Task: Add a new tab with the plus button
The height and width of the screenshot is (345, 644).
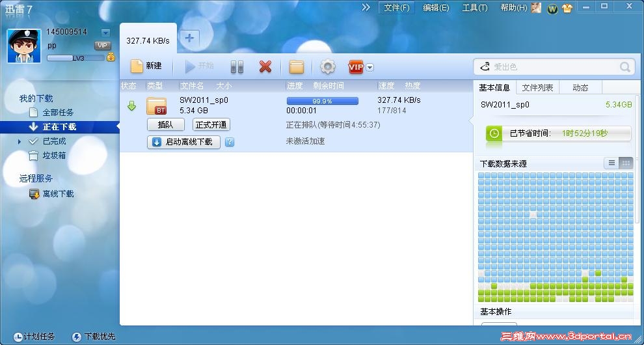Action: click(189, 38)
